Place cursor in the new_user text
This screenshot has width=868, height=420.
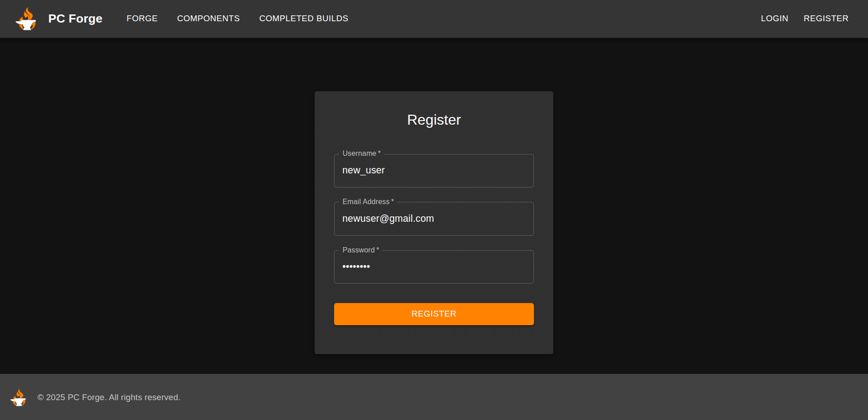[x=363, y=171]
